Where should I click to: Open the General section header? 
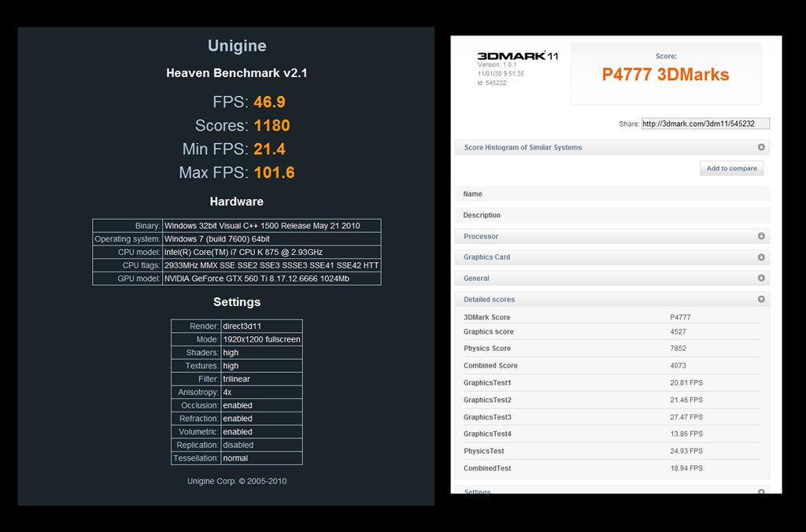(476, 279)
